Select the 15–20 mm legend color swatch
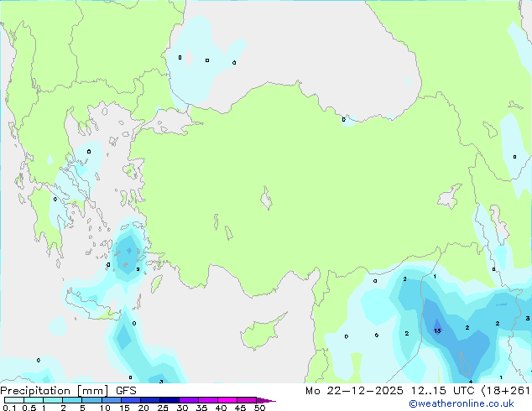The image size is (532, 411). [130, 400]
